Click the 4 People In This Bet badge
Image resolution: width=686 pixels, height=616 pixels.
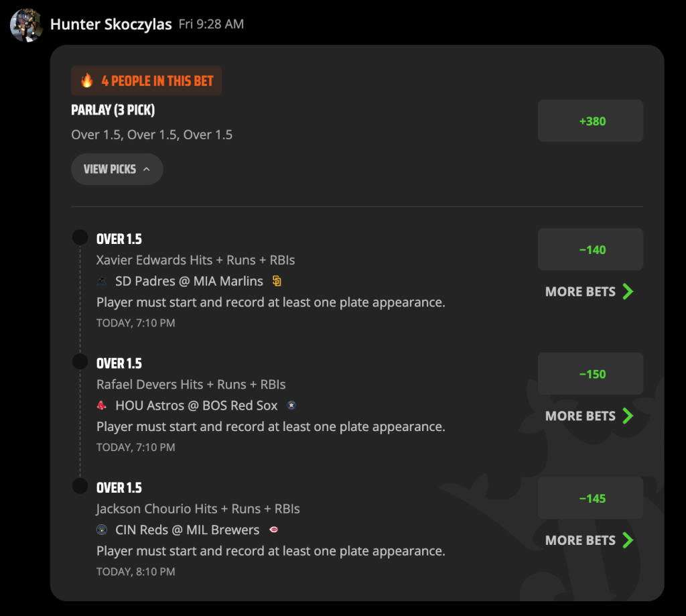147,80
